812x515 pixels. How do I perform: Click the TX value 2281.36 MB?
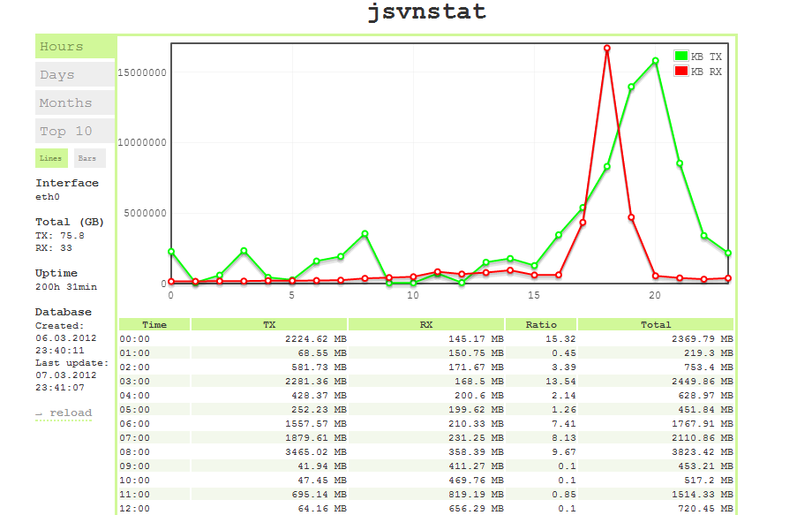[x=316, y=382]
